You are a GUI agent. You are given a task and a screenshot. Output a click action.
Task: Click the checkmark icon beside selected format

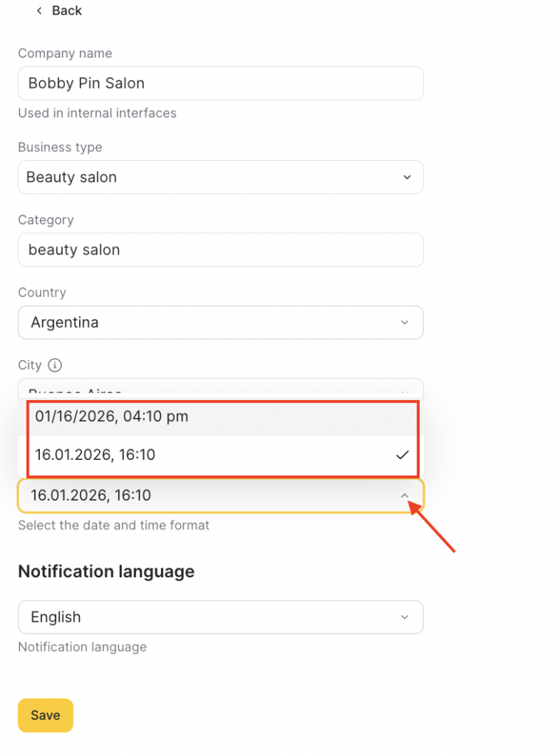click(402, 456)
